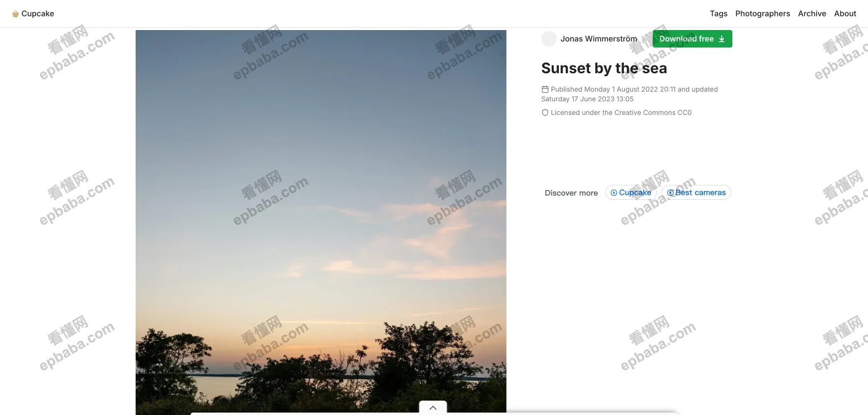
Task: Click the Download free button
Action: click(692, 39)
